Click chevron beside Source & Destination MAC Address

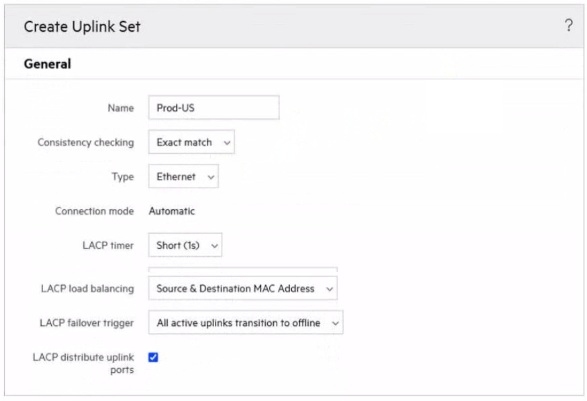[329, 289]
